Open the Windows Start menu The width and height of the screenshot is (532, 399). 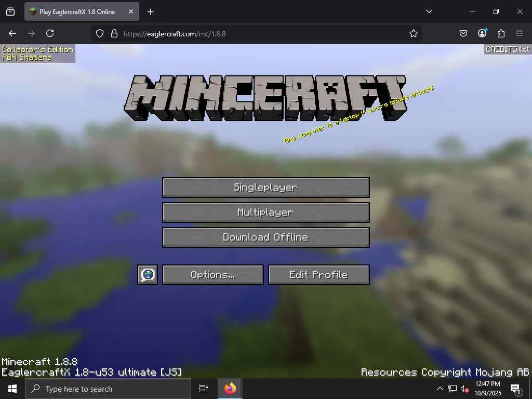12,389
